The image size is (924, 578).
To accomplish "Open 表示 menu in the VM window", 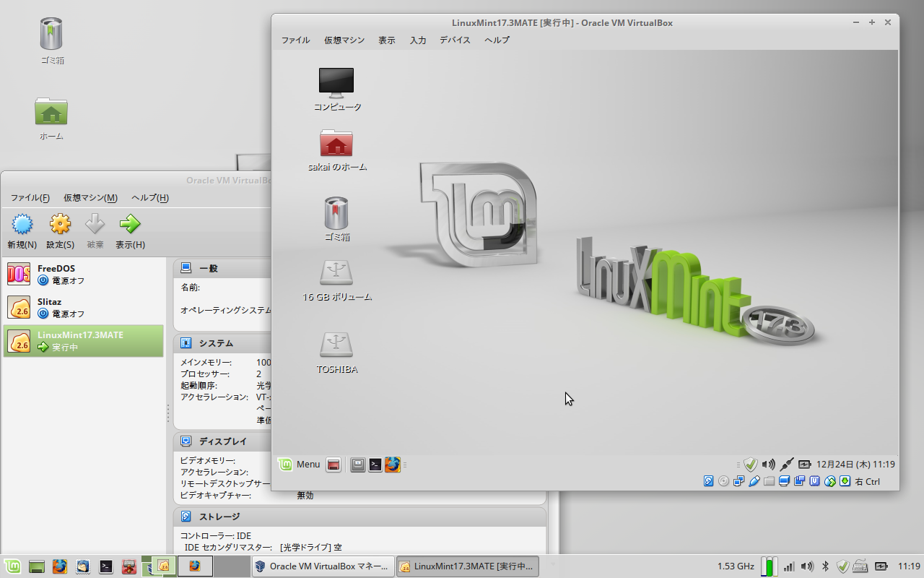I will [387, 40].
